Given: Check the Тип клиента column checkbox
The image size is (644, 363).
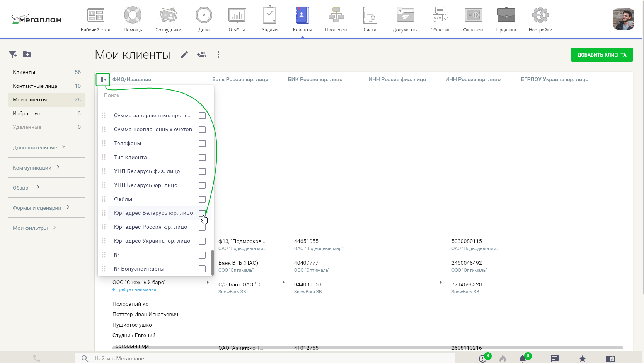Looking at the screenshot, I should coord(202,158).
